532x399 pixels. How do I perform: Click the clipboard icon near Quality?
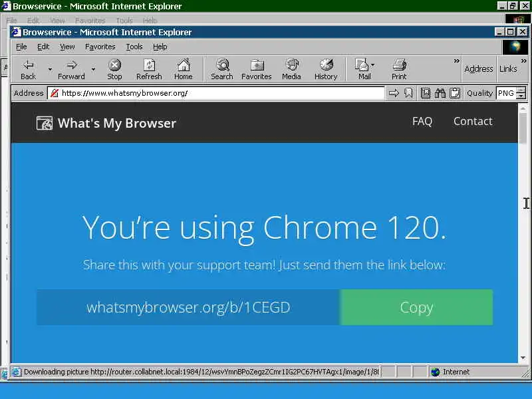coord(455,93)
